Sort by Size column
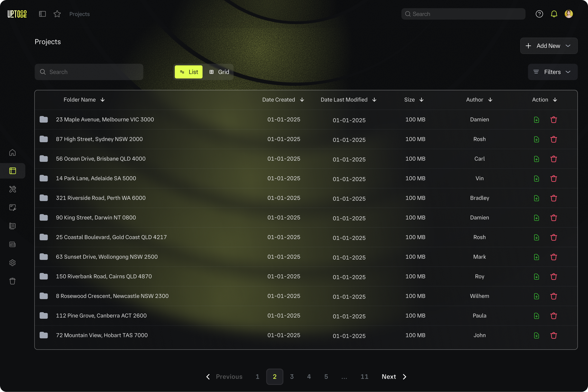 click(x=414, y=100)
